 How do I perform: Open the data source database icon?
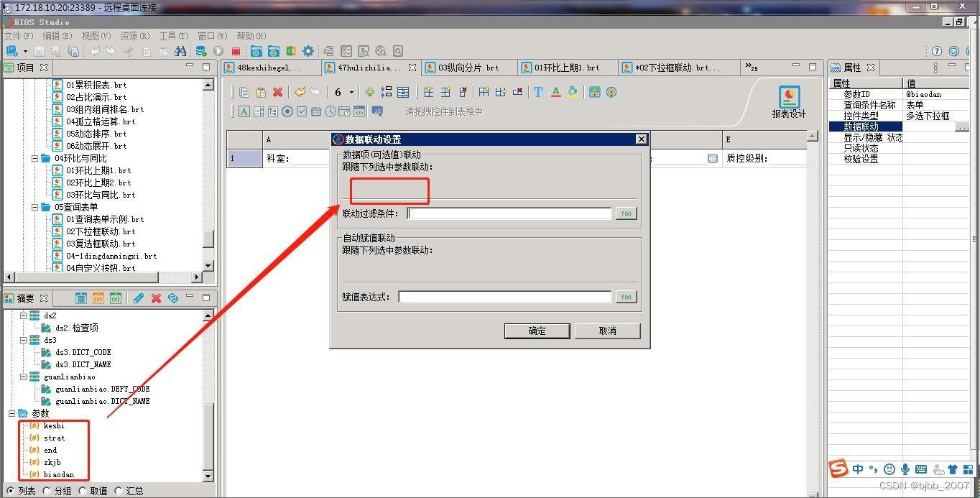coord(201,51)
